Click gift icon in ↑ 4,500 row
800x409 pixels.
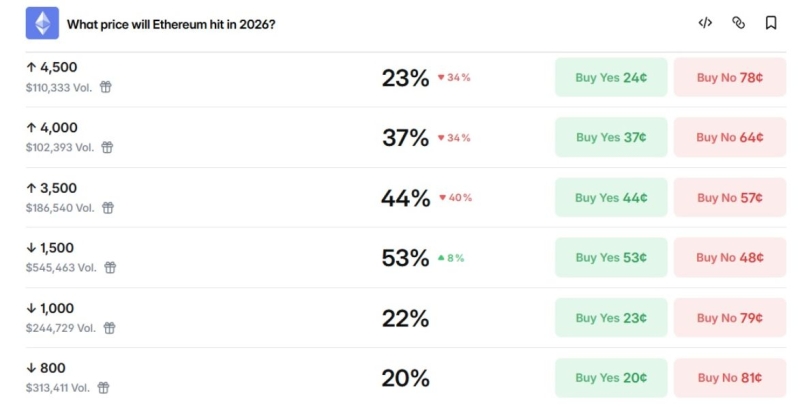click(x=106, y=87)
